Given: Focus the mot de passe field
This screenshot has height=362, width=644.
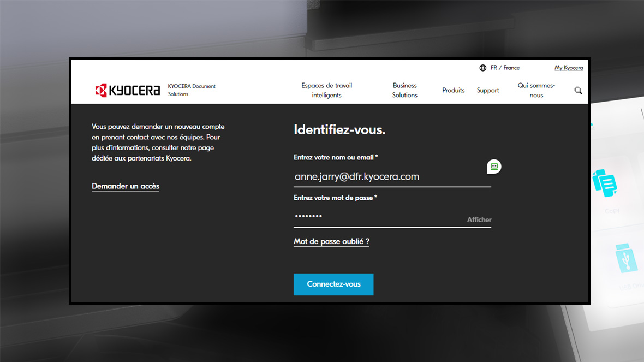Looking at the screenshot, I should pyautogui.click(x=377, y=217).
